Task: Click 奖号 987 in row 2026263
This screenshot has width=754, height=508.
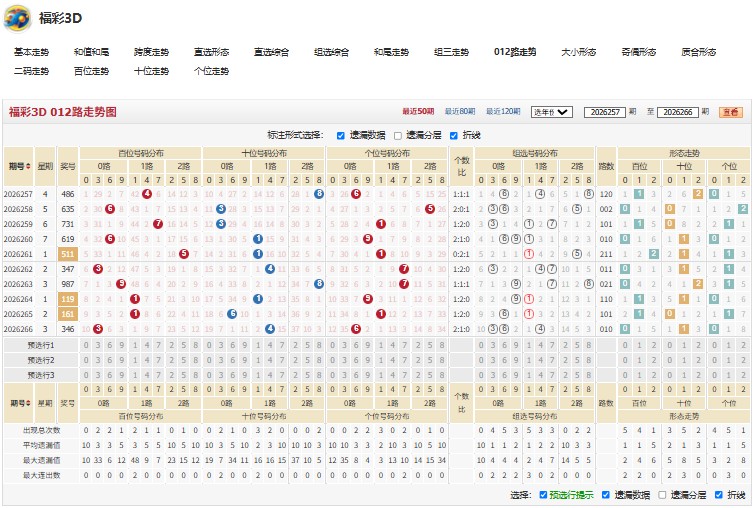Action: 68,284
